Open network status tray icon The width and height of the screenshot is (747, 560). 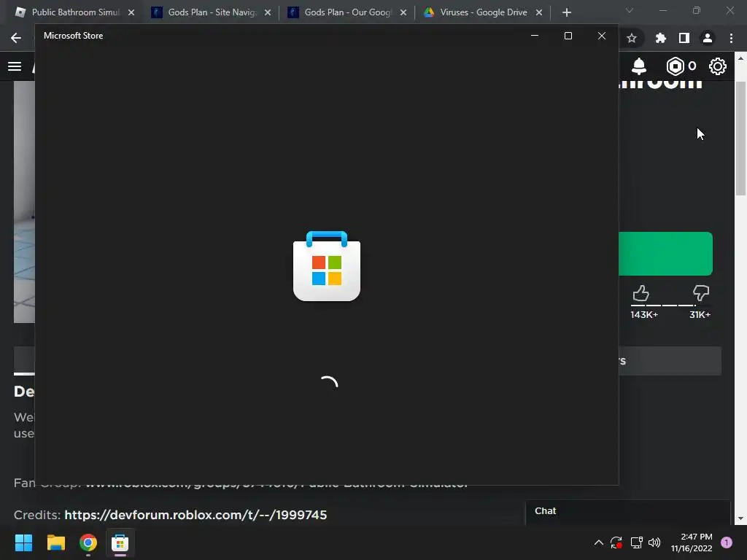point(636,542)
